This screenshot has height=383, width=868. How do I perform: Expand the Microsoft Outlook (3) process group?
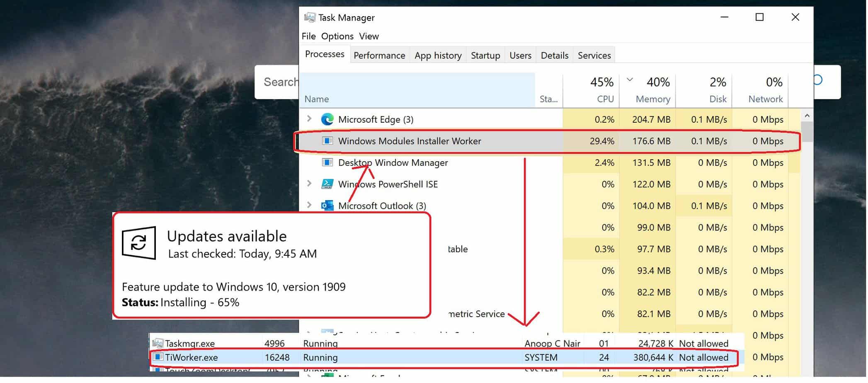point(309,205)
